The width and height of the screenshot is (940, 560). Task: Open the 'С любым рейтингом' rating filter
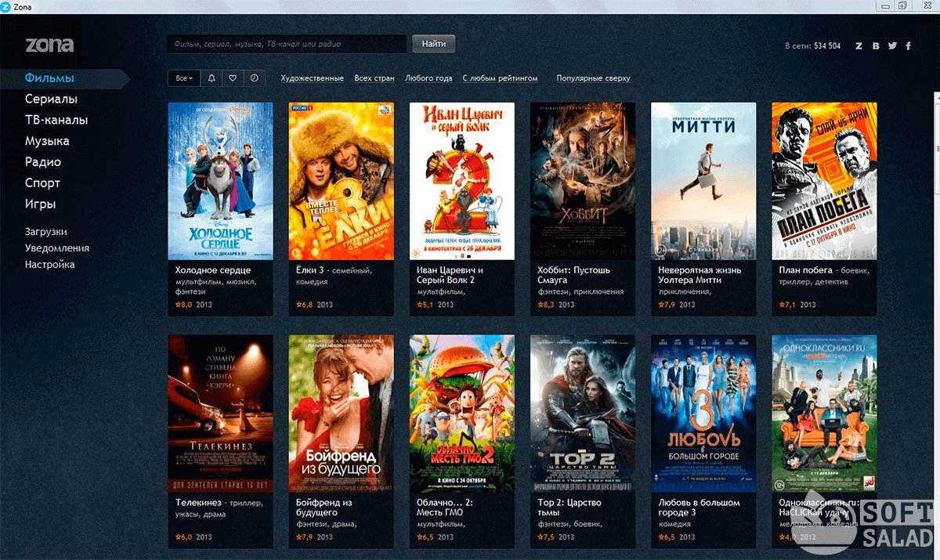[x=500, y=78]
